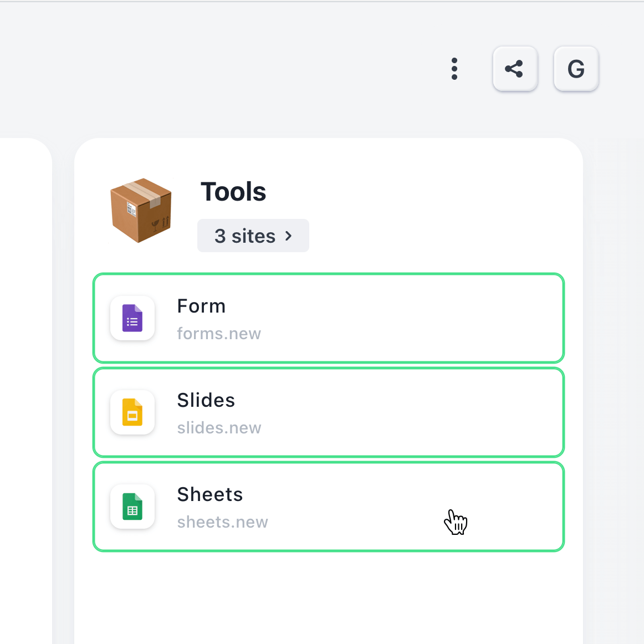
Task: Click the yellow Google Slides icon
Action: pyautogui.click(x=132, y=412)
